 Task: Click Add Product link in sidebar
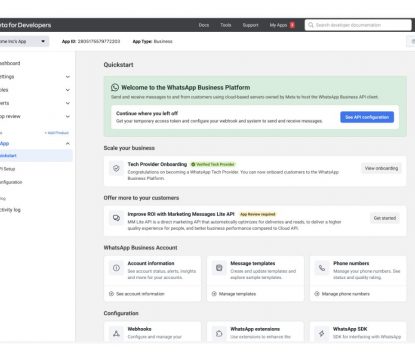point(57,133)
